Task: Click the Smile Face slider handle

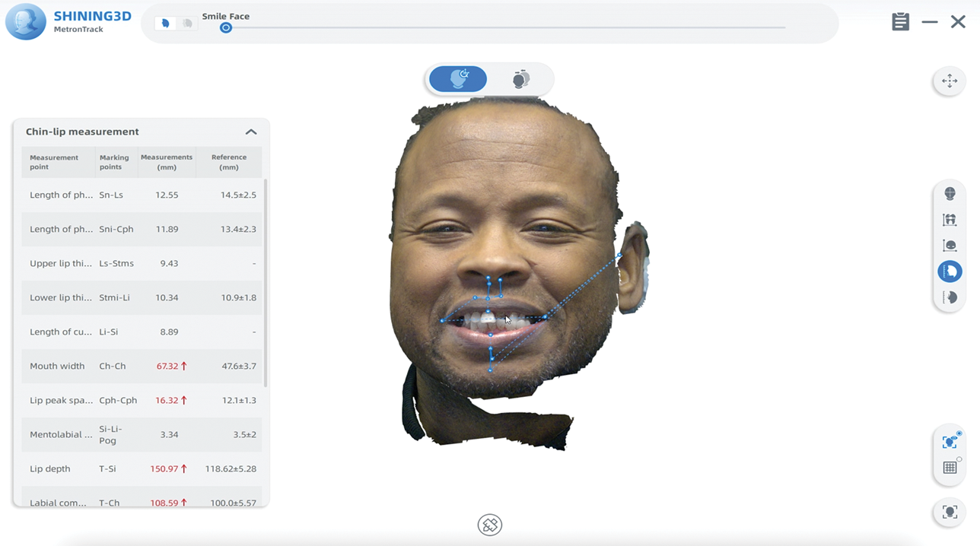Action: (225, 28)
